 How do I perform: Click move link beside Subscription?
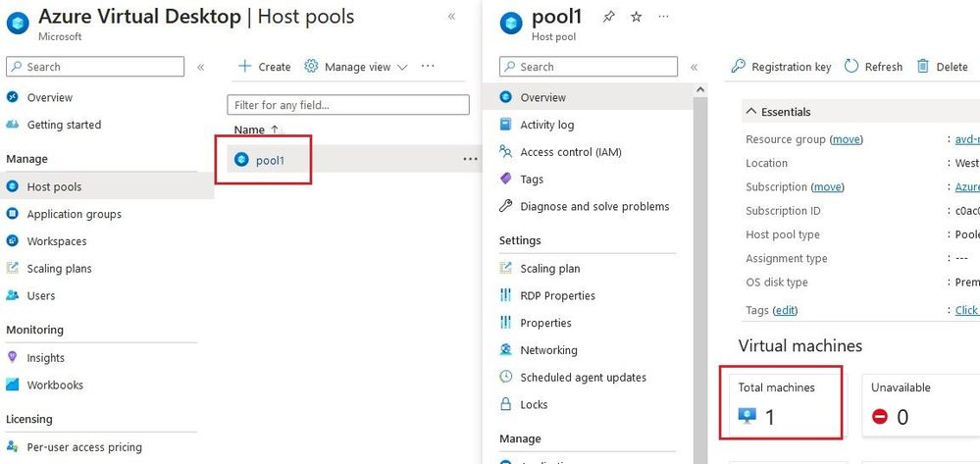[827, 186]
